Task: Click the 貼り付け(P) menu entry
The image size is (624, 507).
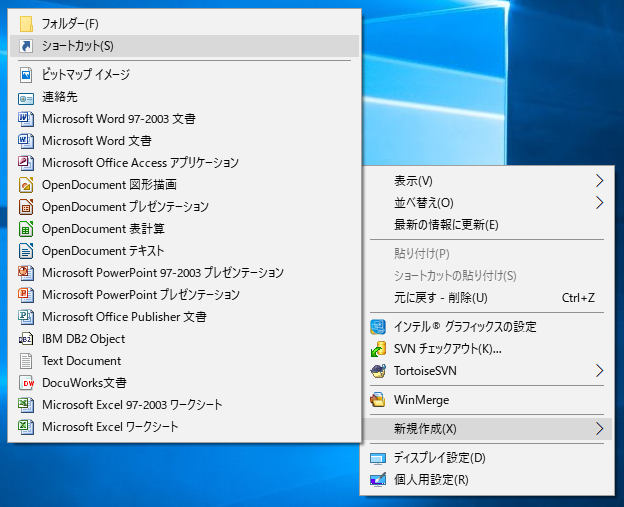Action: coord(487,254)
